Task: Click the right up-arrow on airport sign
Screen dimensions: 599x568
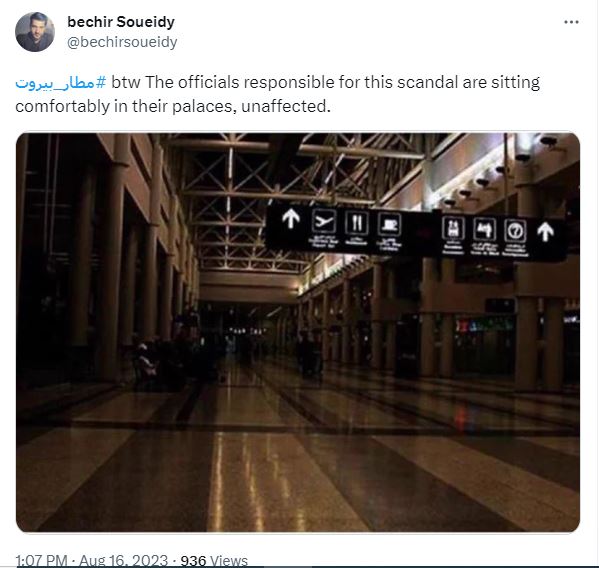Action: coord(545,231)
